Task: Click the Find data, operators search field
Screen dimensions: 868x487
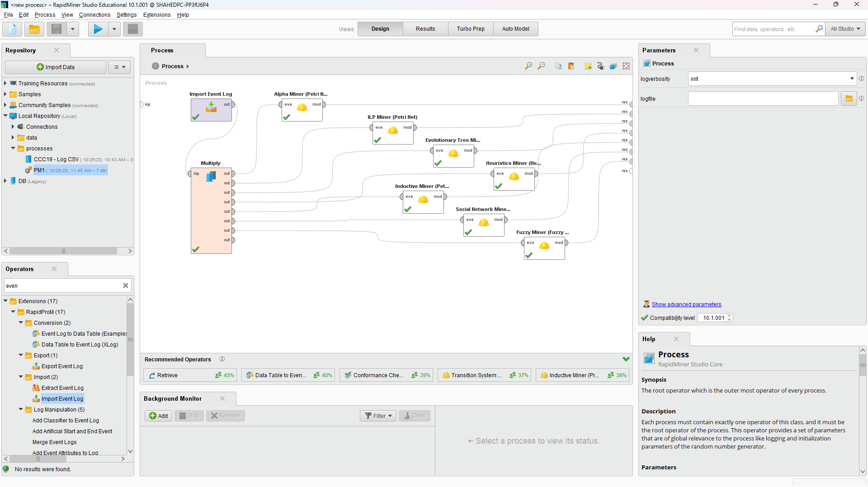Action: [773, 29]
